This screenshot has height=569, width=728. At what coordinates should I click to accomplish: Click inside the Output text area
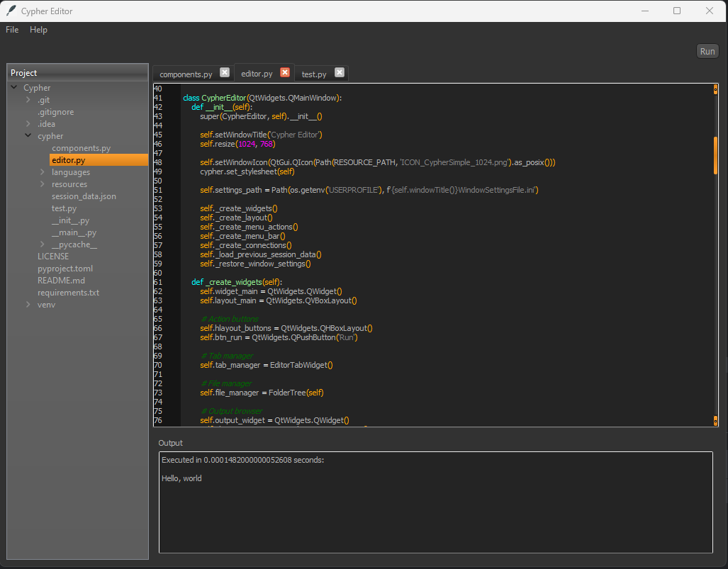tap(435, 502)
